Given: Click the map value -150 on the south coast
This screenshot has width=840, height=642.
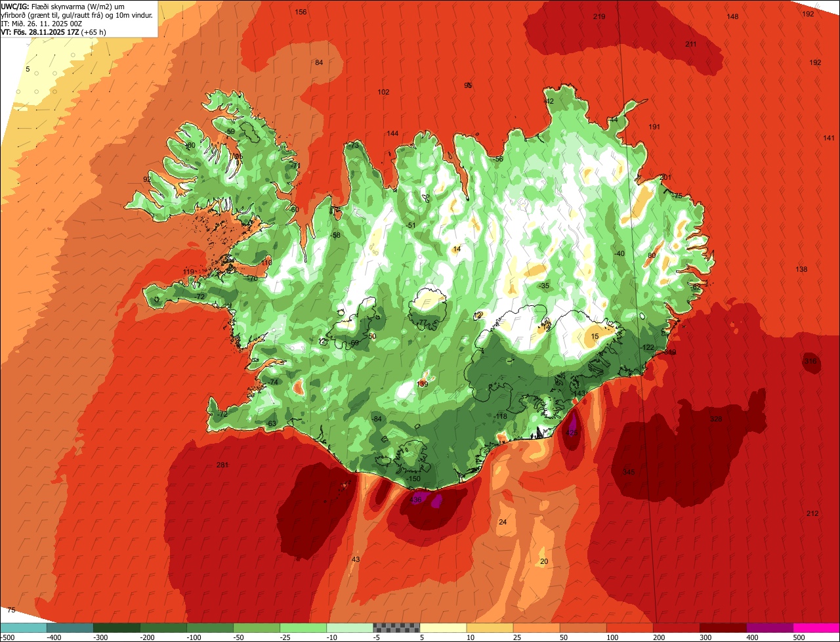Looking at the screenshot, I should pos(413,479).
